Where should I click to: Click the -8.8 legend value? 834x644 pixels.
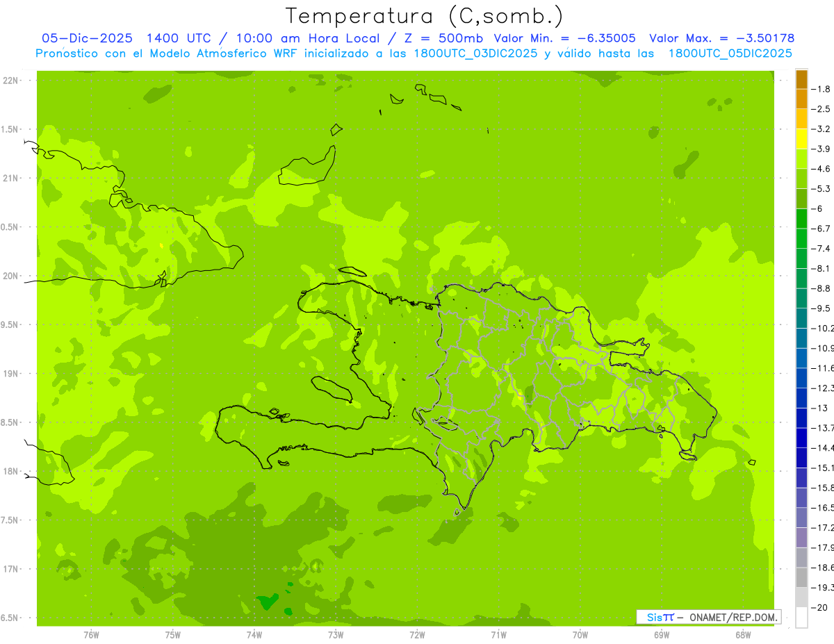click(821, 288)
